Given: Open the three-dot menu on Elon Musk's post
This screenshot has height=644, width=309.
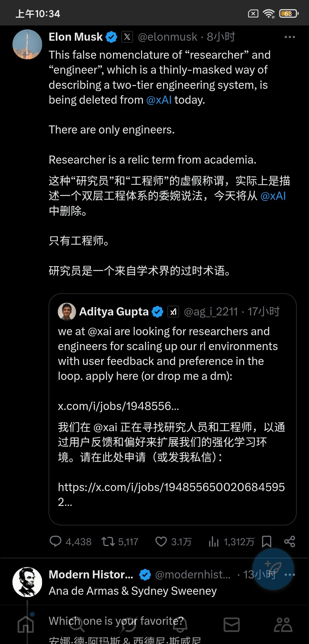Looking at the screenshot, I should click(290, 37).
